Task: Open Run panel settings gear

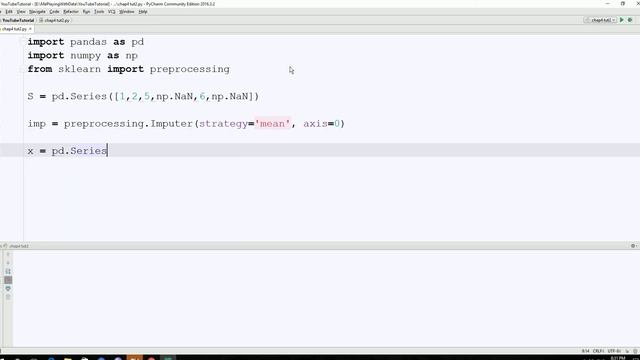Action: click(x=633, y=246)
